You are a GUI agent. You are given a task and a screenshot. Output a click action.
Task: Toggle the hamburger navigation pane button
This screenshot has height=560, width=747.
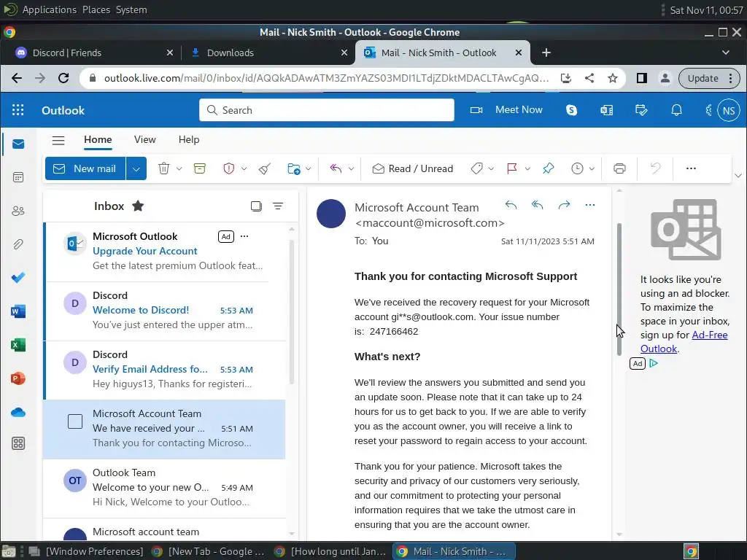(x=58, y=140)
